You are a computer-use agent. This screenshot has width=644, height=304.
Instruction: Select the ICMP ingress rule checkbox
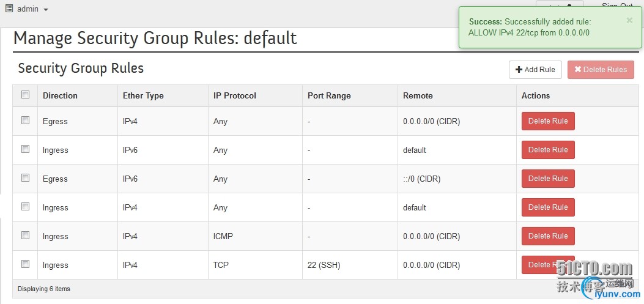pyautogui.click(x=26, y=235)
